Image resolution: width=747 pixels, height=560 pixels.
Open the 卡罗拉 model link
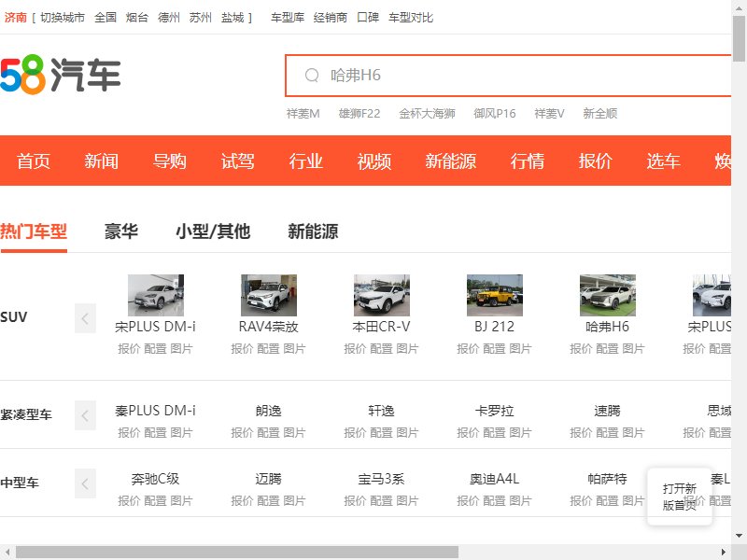pyautogui.click(x=495, y=411)
